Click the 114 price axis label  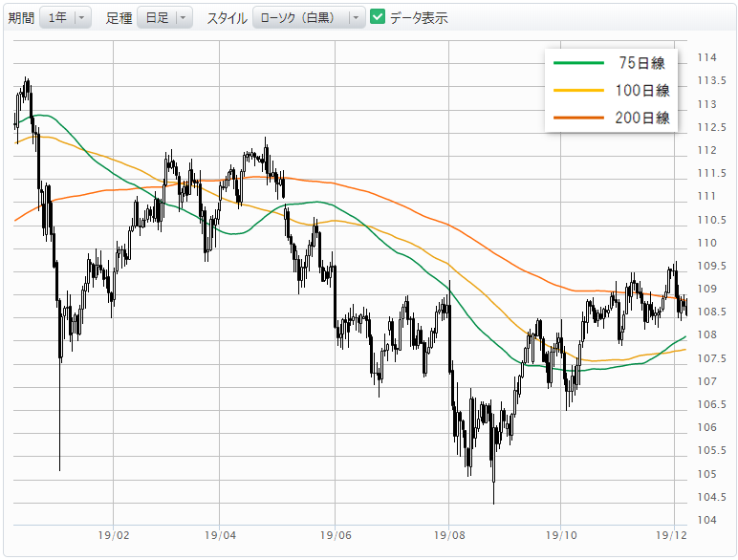pyautogui.click(x=707, y=57)
